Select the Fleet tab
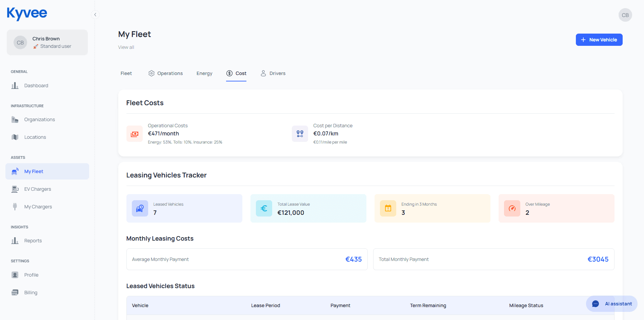 (126, 73)
